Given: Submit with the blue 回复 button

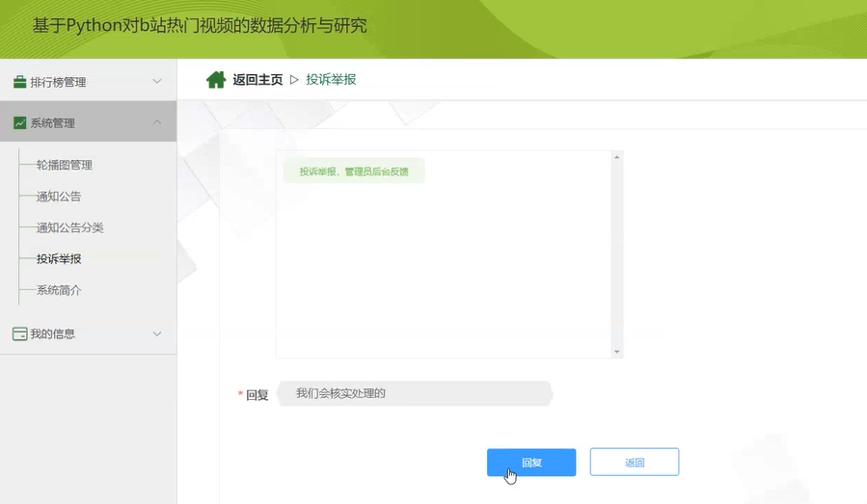Looking at the screenshot, I should (531, 462).
